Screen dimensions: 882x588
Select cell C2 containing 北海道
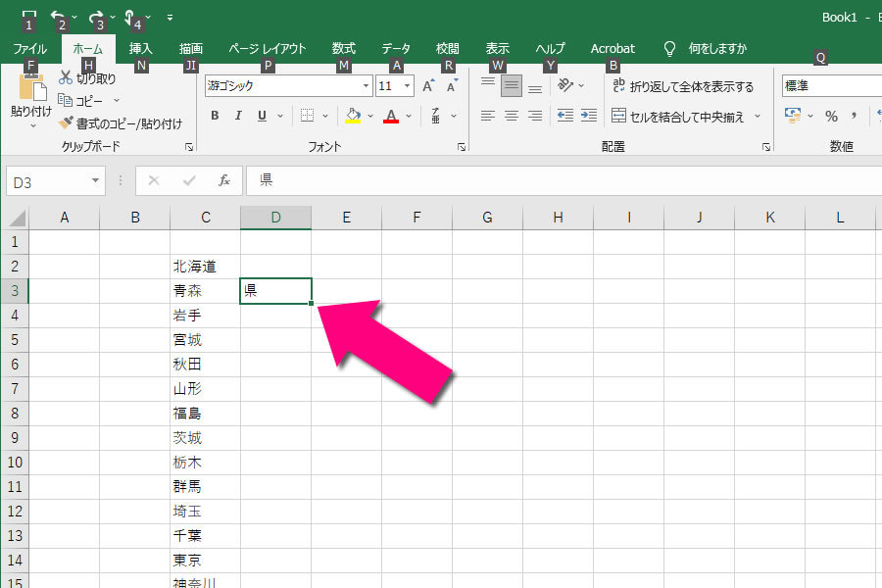pos(205,267)
